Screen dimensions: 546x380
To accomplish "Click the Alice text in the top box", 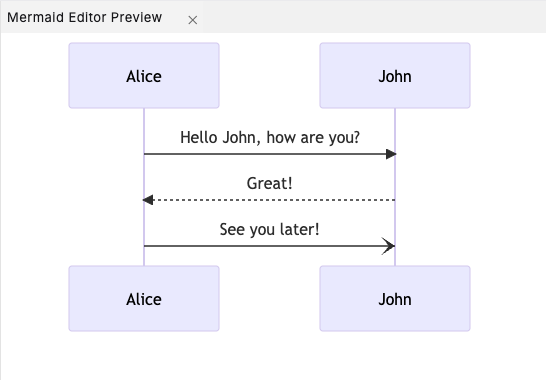I will pyautogui.click(x=144, y=76).
